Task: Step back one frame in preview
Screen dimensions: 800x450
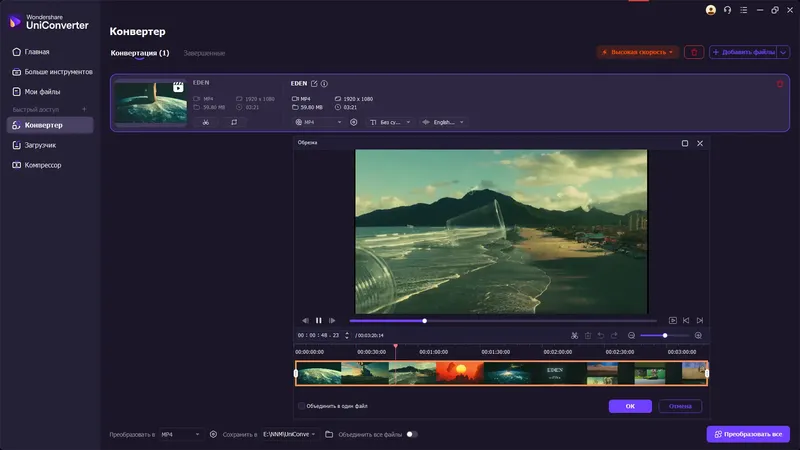Action: 305,320
